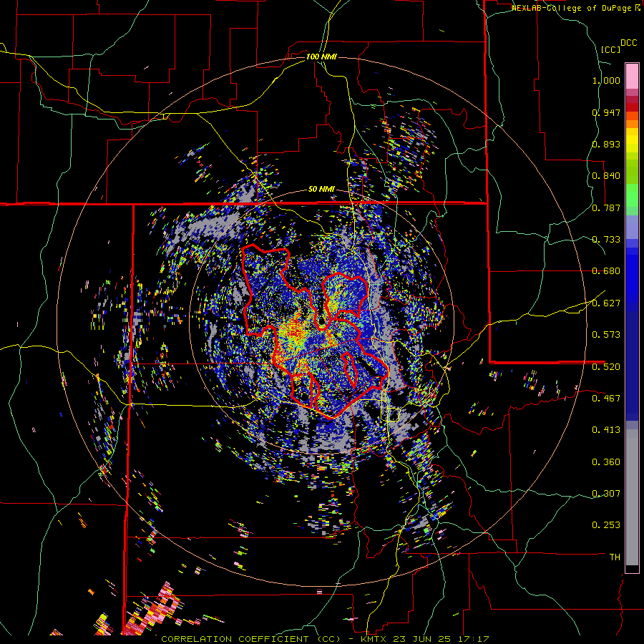Select the 0.360 legend value

[606, 462]
